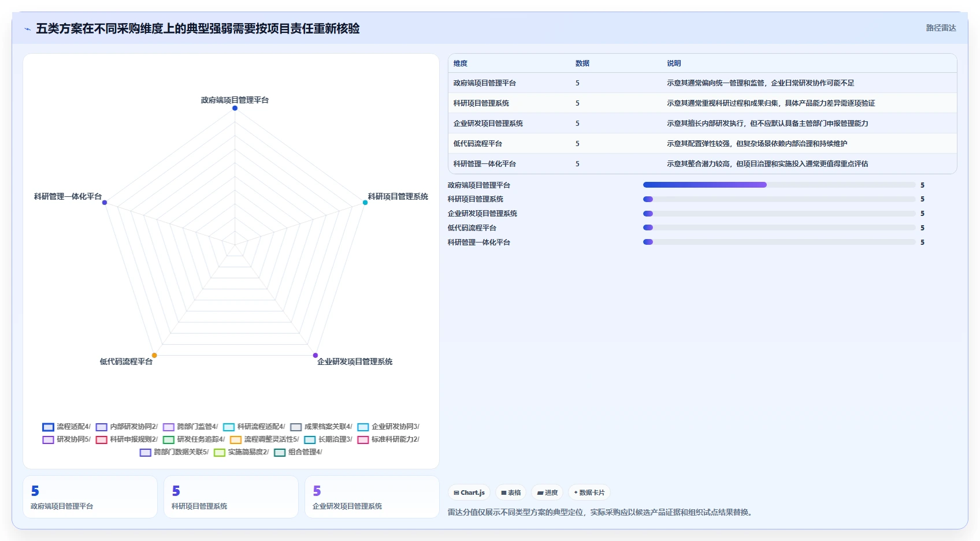Viewport: 980px width, 541px height.
Task: Click the note 示意其配置弹性较强
Action: (757, 144)
